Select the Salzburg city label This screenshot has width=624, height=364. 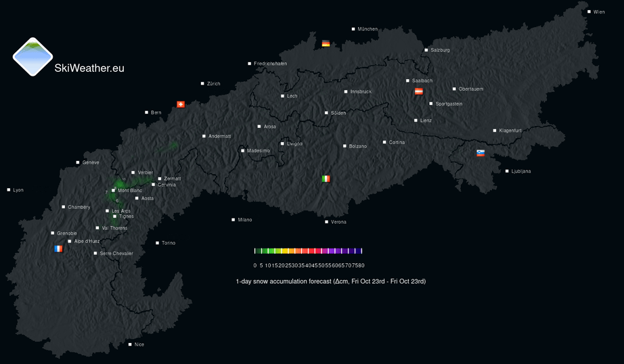coord(440,50)
